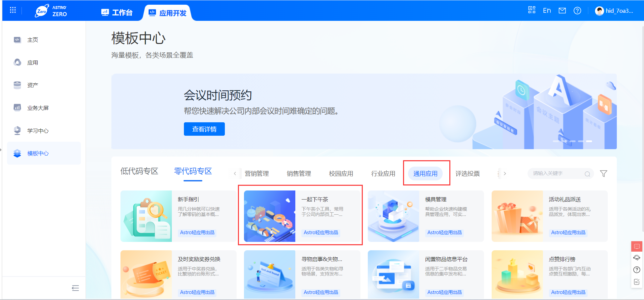This screenshot has height=300, width=644.
Task: Filter by the 销售管理 category
Action: click(299, 174)
